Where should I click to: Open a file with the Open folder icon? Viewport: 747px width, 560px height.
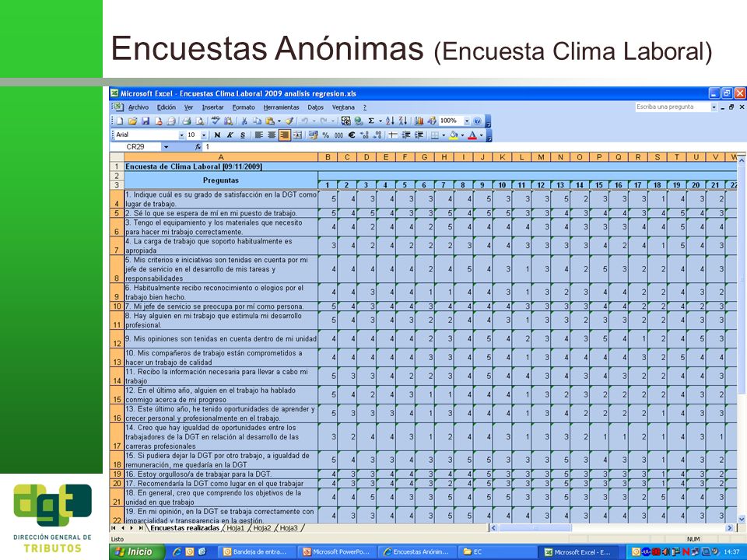coord(132,121)
